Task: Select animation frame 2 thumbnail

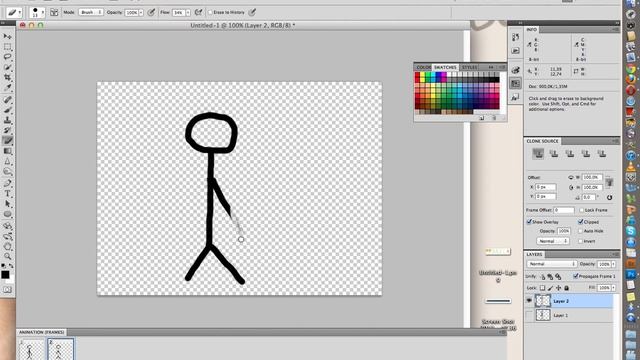Action: [x=60, y=349]
